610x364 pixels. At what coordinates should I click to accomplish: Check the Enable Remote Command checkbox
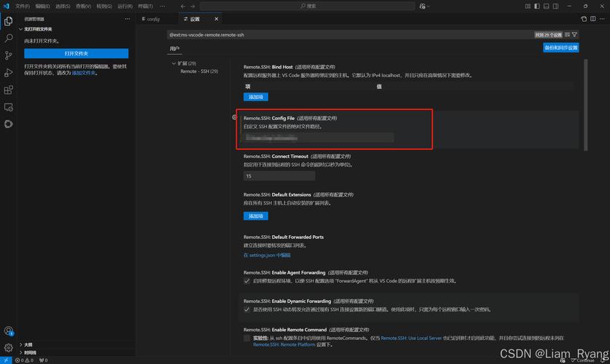(x=247, y=338)
